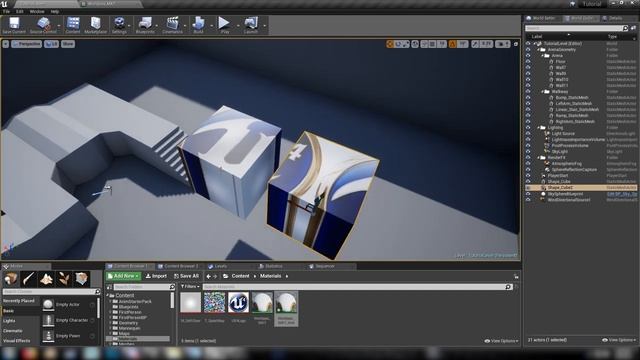This screenshot has width=640, height=360.
Task: Open the Lit view mode dropdown
Action: tap(51, 44)
